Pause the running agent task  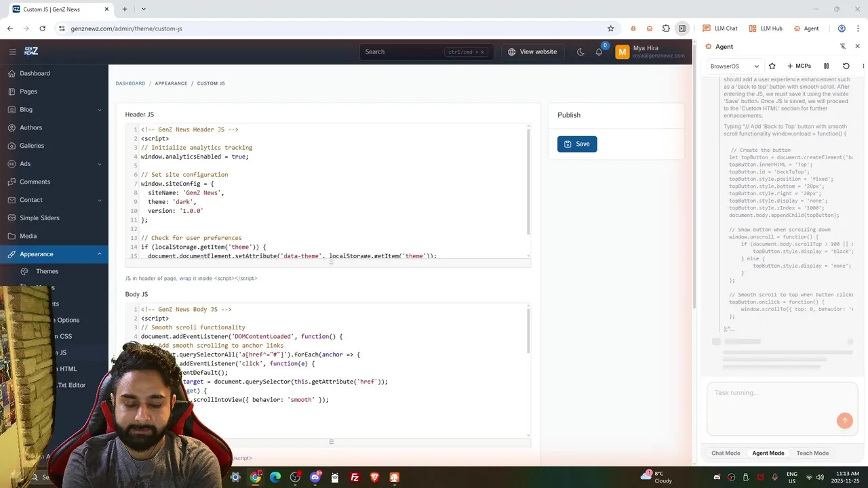coord(826,66)
